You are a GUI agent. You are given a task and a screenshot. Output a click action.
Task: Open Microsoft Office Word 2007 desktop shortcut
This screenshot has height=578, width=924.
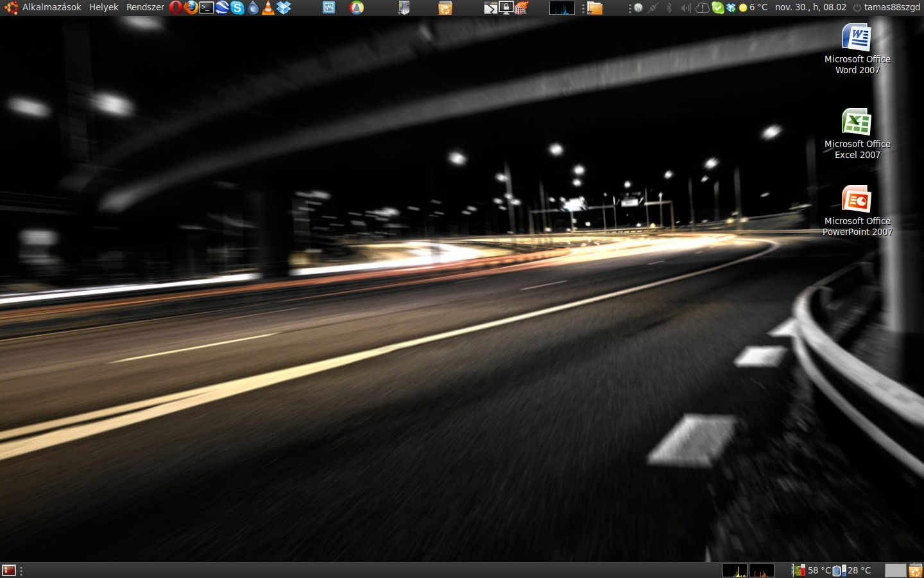tap(857, 49)
